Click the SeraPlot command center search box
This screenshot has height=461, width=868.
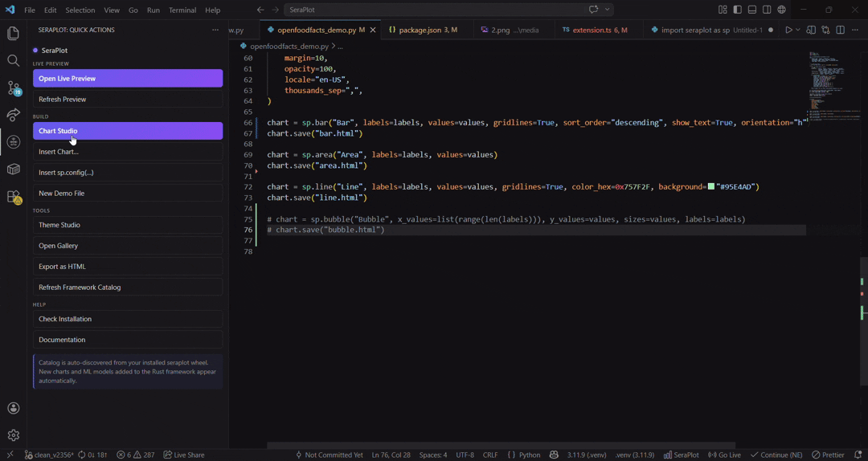tap(448, 10)
